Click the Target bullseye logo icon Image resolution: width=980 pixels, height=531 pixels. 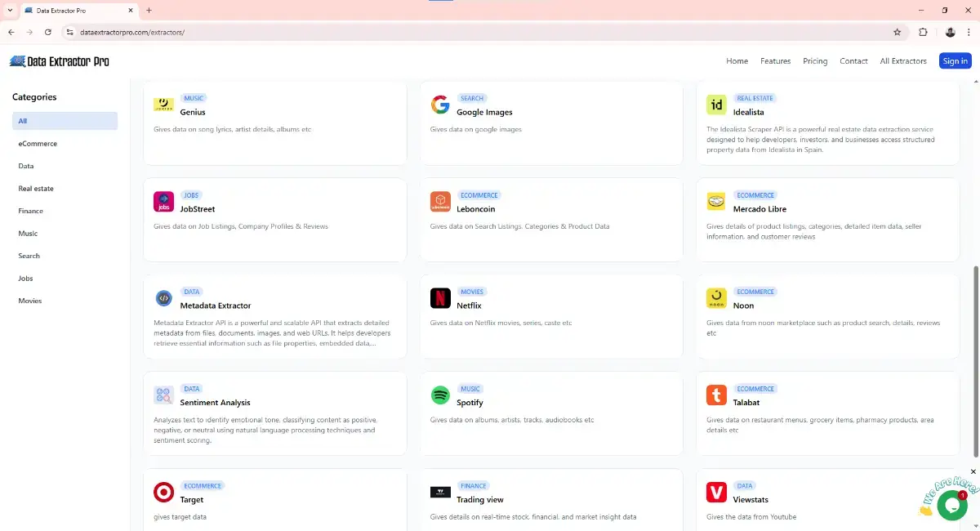163,493
